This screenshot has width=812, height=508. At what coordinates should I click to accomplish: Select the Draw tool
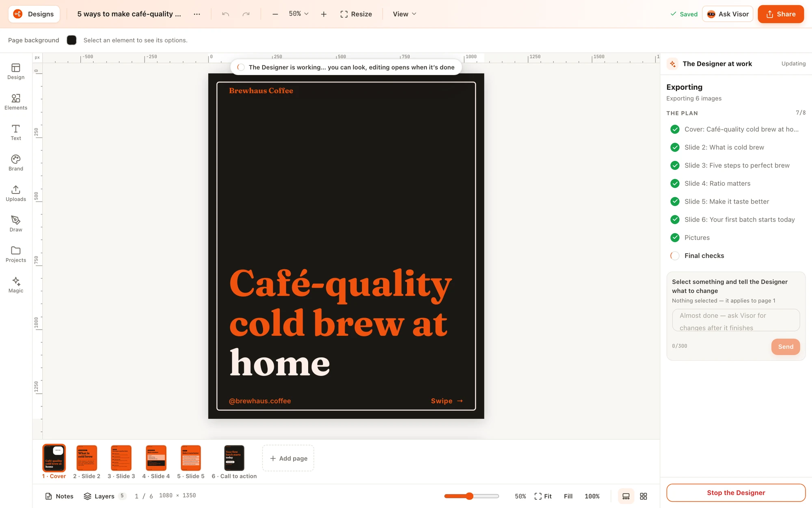pyautogui.click(x=16, y=224)
